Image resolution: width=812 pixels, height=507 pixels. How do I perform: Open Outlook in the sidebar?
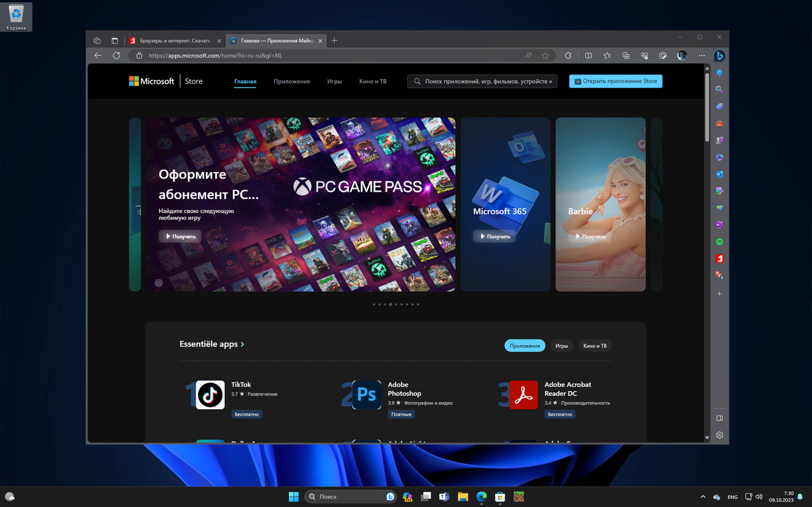719,174
